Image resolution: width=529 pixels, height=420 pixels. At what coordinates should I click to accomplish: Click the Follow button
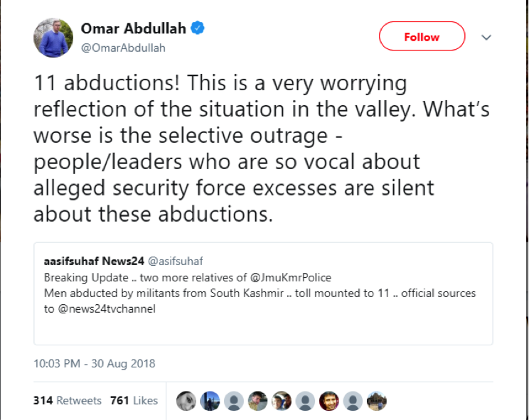422,37
